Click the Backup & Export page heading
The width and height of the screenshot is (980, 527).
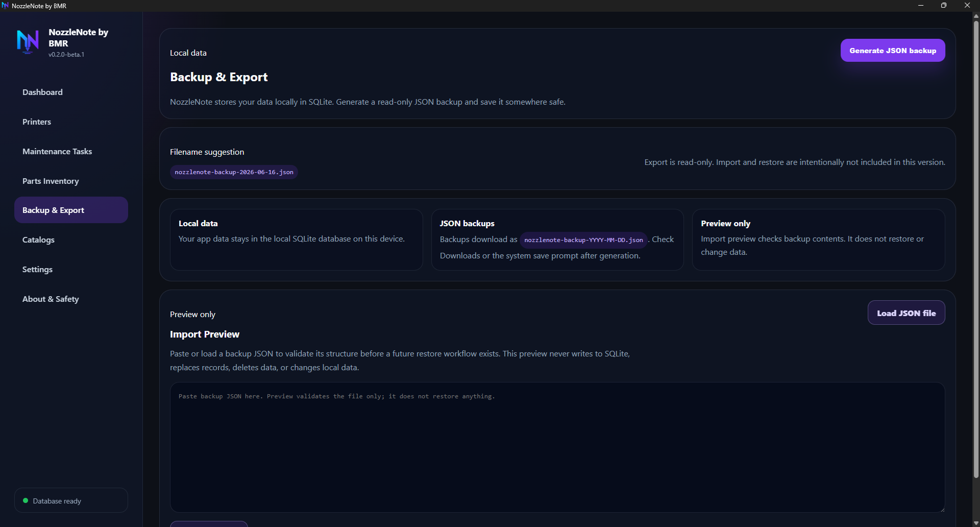click(218, 77)
